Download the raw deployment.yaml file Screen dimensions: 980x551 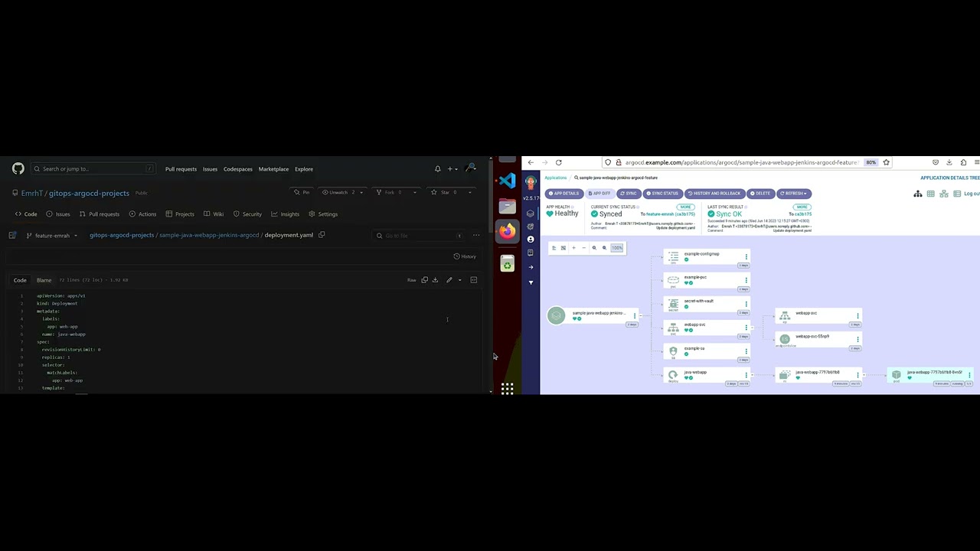(x=435, y=280)
